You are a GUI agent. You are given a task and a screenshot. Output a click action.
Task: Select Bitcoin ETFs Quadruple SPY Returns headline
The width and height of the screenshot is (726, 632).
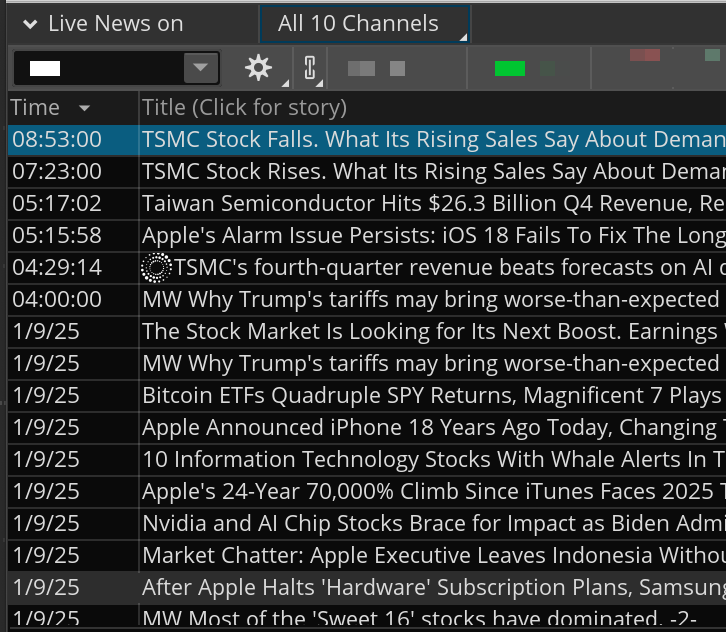pyautogui.click(x=432, y=395)
